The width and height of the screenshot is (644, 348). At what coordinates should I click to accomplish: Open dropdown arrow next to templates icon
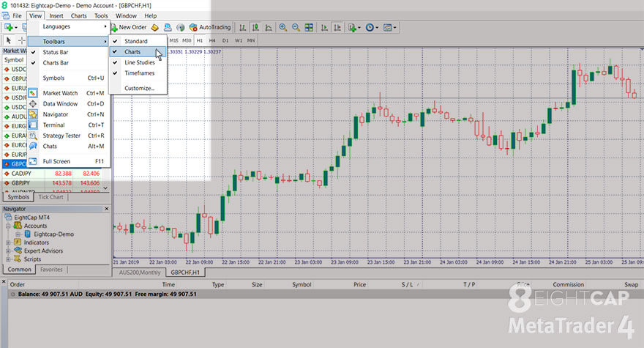click(395, 28)
